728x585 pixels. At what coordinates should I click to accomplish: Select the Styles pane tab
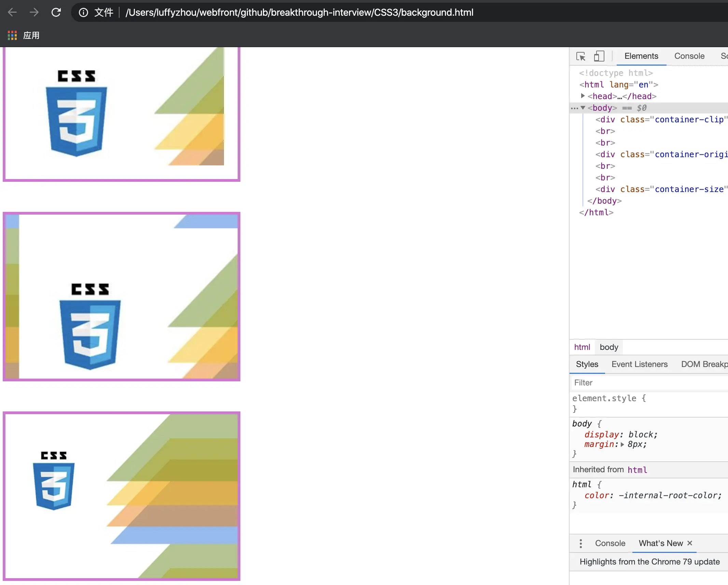[587, 364]
